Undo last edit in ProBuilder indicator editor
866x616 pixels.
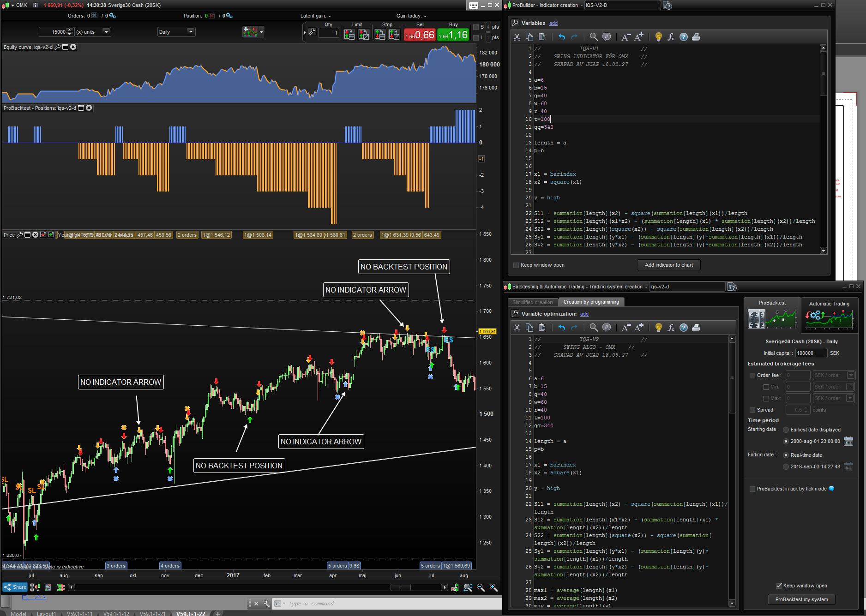[561, 37]
